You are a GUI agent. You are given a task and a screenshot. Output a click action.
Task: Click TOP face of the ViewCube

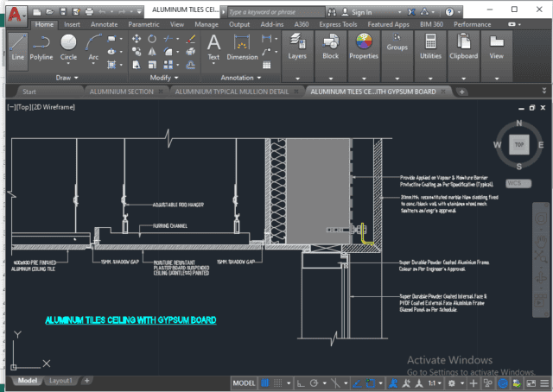[518, 147]
